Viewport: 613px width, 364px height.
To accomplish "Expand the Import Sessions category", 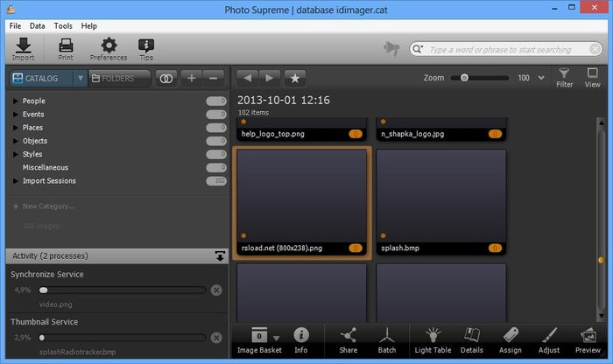I will coord(15,181).
